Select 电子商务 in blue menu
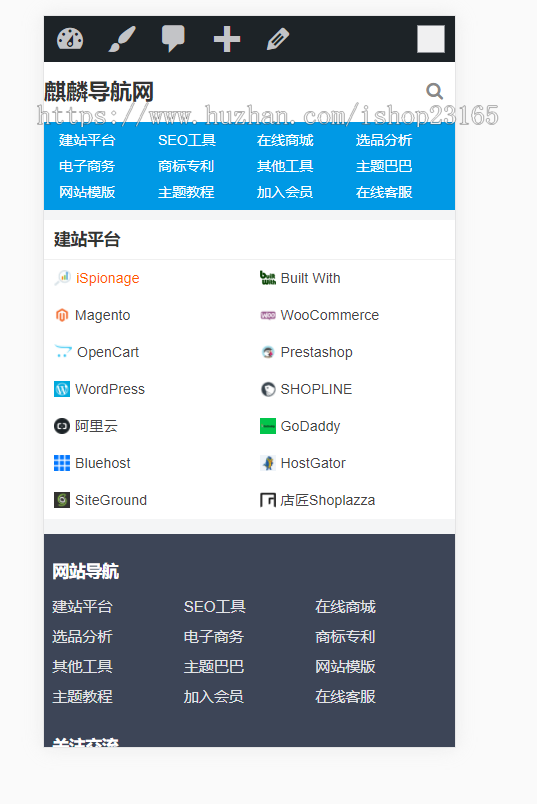This screenshot has height=804, width=537. click(87, 166)
